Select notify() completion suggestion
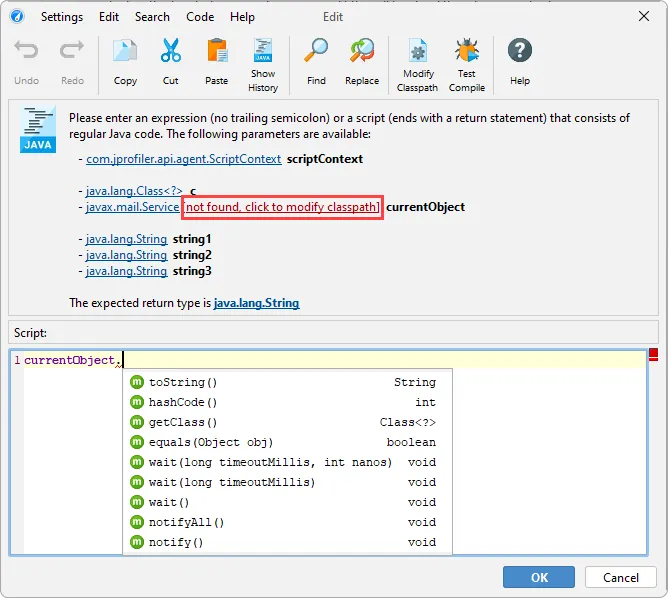This screenshot has width=668, height=598. 288,542
